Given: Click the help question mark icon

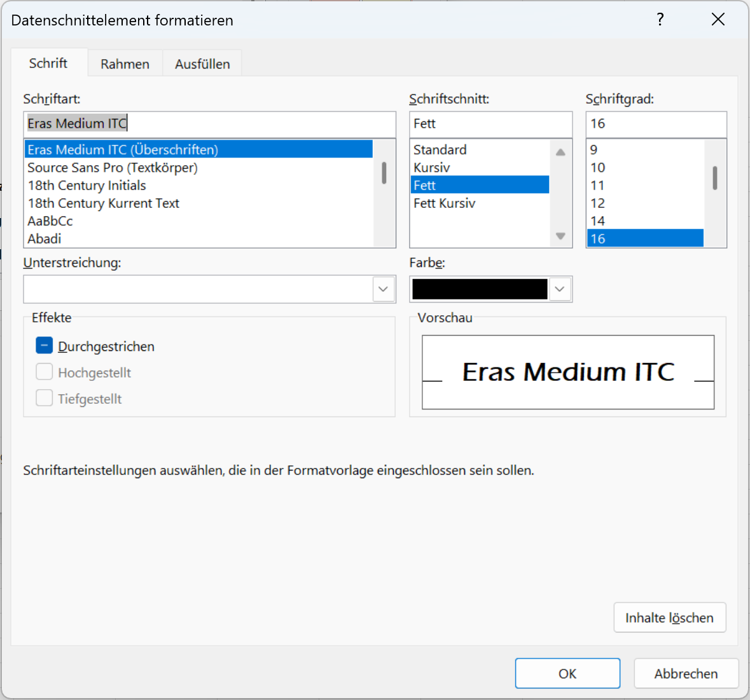Looking at the screenshot, I should click(x=660, y=20).
